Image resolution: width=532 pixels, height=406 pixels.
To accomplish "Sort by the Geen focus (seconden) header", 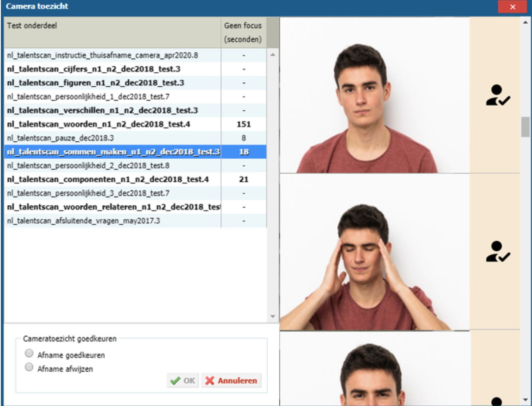I will 243,33.
